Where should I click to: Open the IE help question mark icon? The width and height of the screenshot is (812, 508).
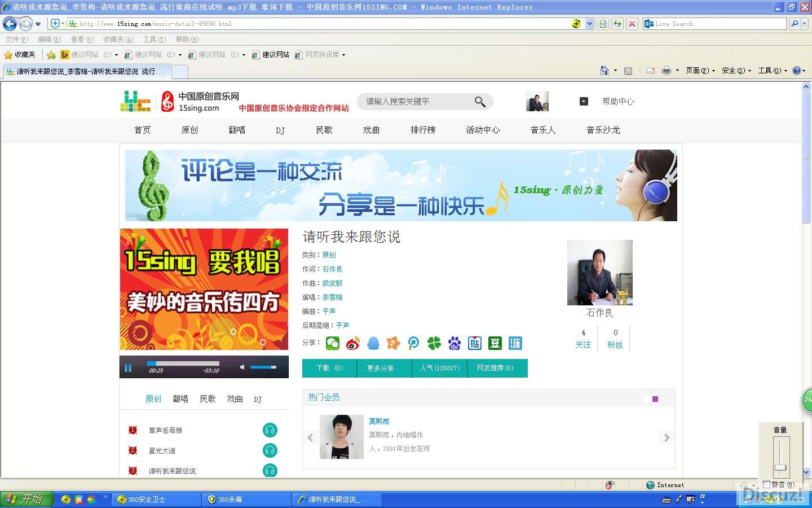[x=796, y=71]
